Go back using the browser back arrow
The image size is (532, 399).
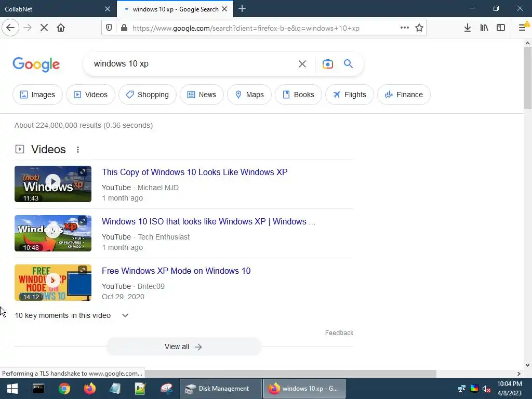click(10, 28)
